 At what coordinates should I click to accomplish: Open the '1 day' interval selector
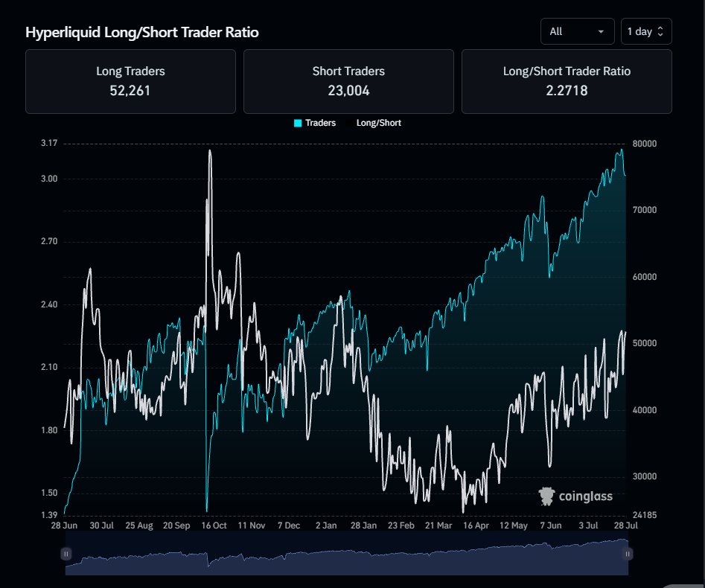pos(646,31)
